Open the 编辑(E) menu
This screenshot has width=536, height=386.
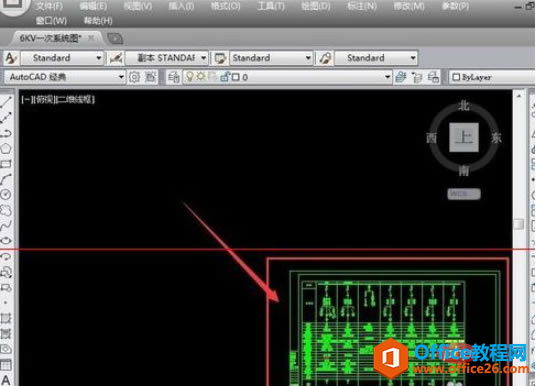coord(93,6)
